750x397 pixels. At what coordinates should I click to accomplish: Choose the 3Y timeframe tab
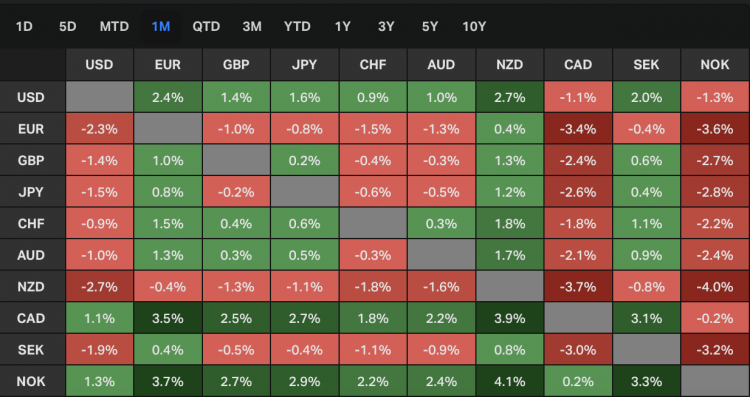[386, 26]
